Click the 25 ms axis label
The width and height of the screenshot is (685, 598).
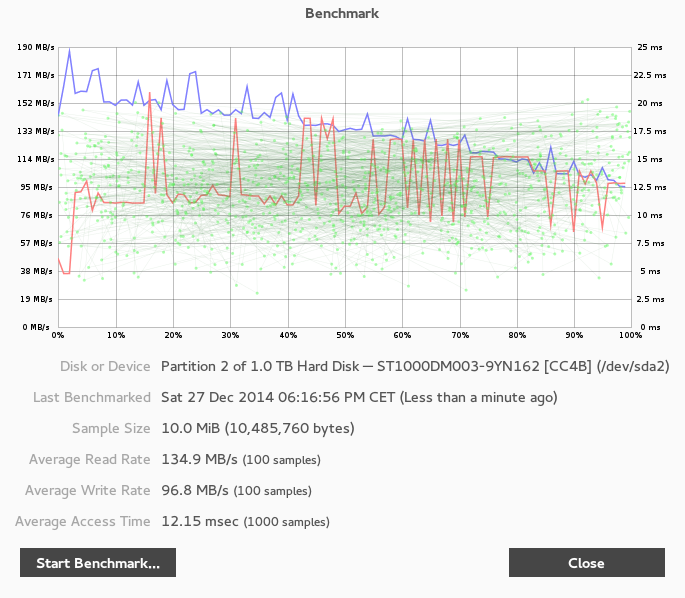650,47
